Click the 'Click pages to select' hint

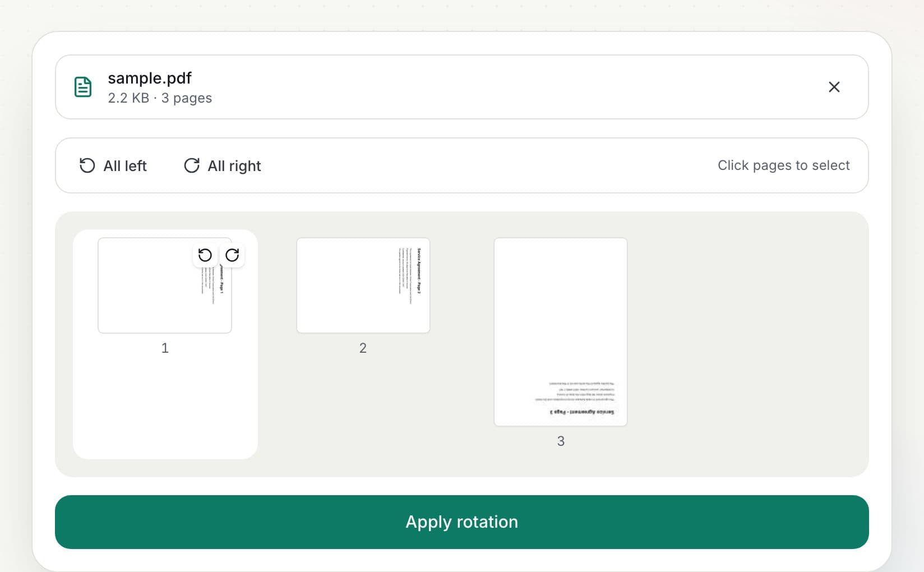point(784,165)
